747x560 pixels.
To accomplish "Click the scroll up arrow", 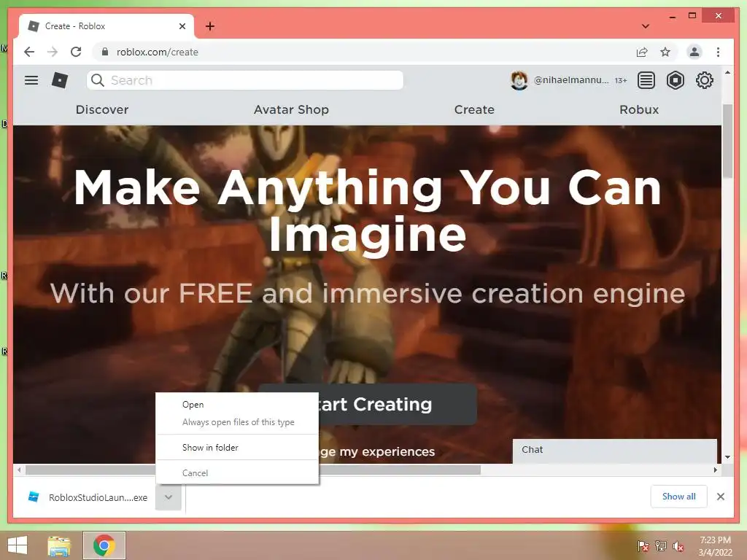I will click(727, 72).
